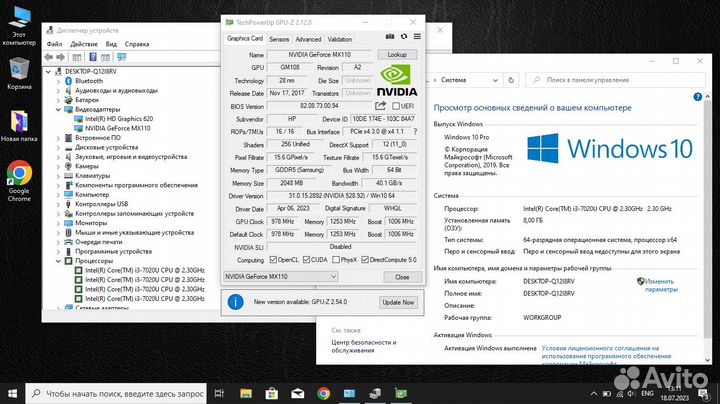Expand the Контроллеры USB tree node

(58, 204)
